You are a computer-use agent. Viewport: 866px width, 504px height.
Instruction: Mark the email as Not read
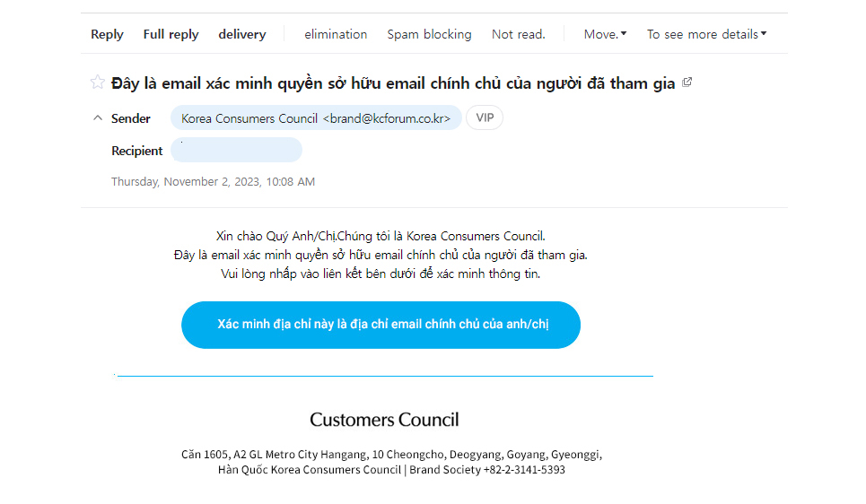pos(518,34)
